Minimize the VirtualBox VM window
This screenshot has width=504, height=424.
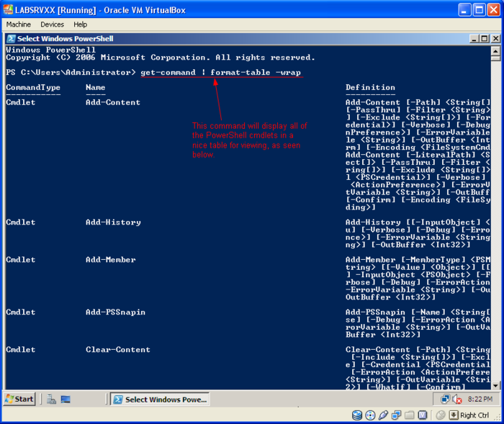pos(464,10)
